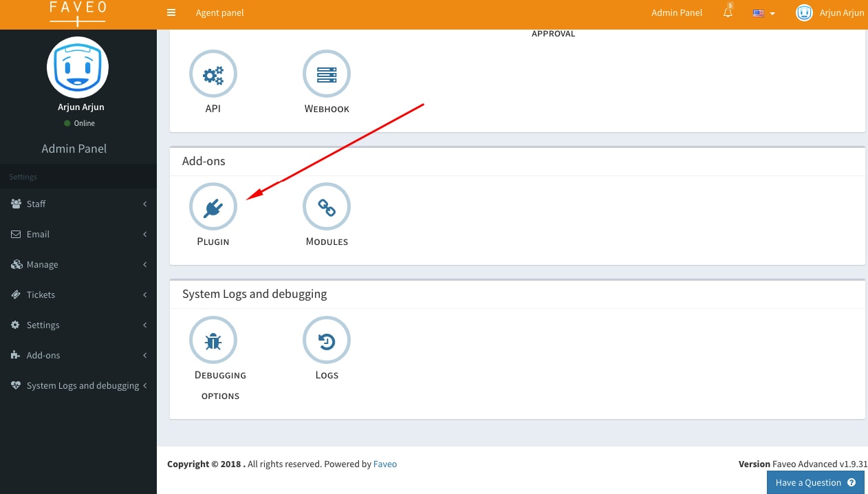Open the API settings icon
The height and width of the screenshot is (494, 868).
pos(213,74)
